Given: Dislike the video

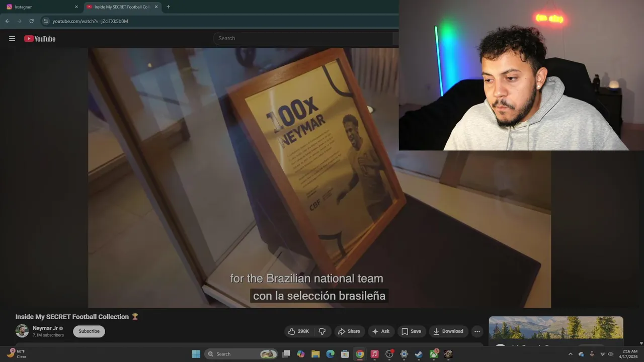Looking at the screenshot, I should 323,331.
